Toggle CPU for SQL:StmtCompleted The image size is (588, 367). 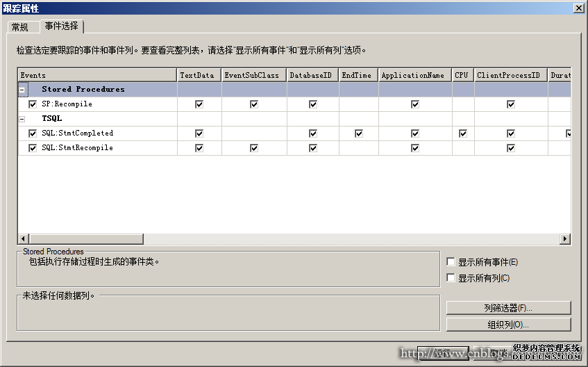(x=462, y=133)
